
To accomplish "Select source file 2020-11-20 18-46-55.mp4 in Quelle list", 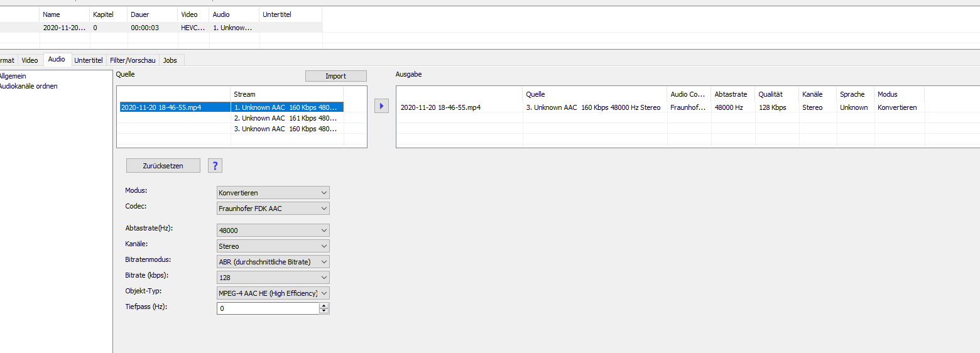I will [174, 107].
